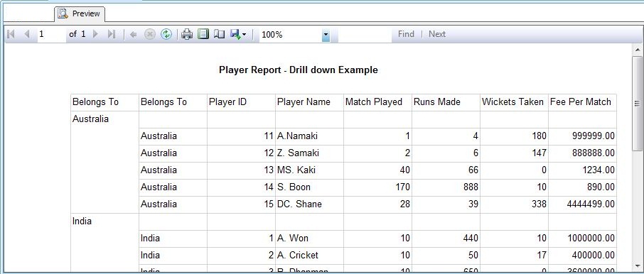Click the Find link
Viewport: 644px width, 274px height.
coord(406,34)
